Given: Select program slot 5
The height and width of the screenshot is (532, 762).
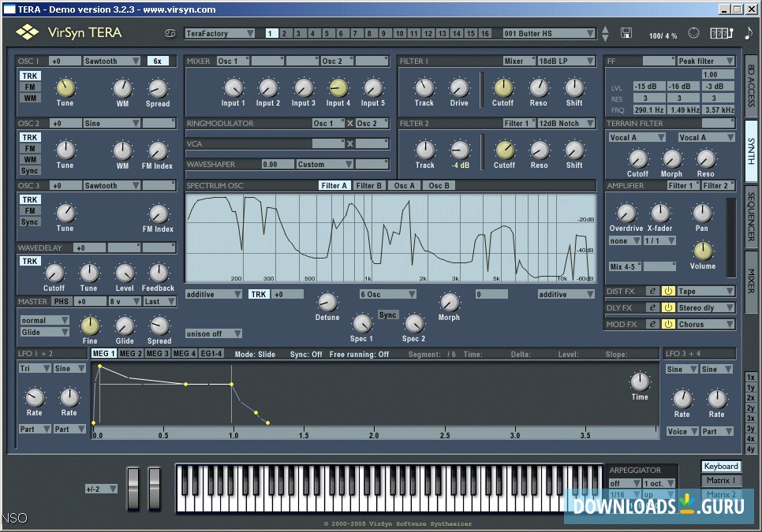Looking at the screenshot, I should (327, 34).
